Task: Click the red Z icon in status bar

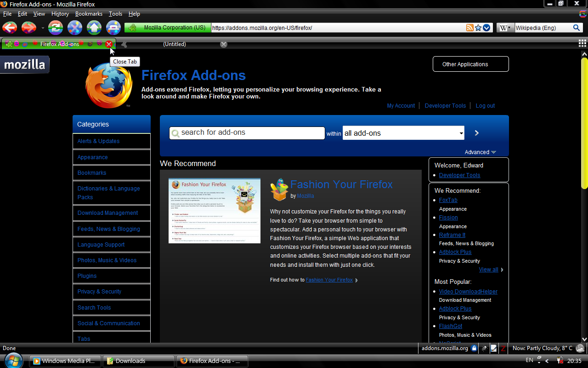Action: [503, 349]
